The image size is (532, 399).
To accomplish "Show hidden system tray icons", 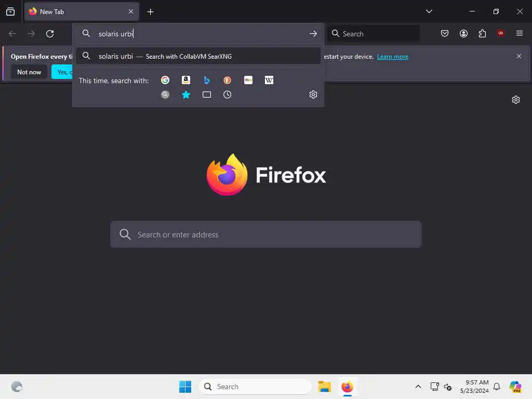I will (x=418, y=387).
